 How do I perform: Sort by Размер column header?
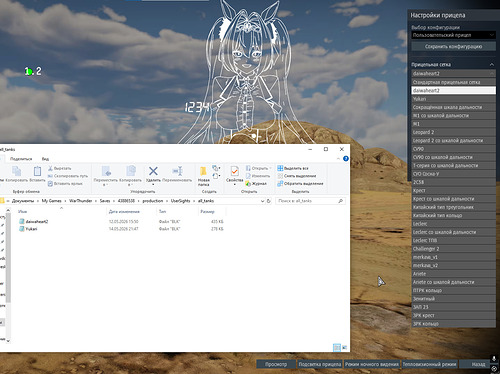207,211
